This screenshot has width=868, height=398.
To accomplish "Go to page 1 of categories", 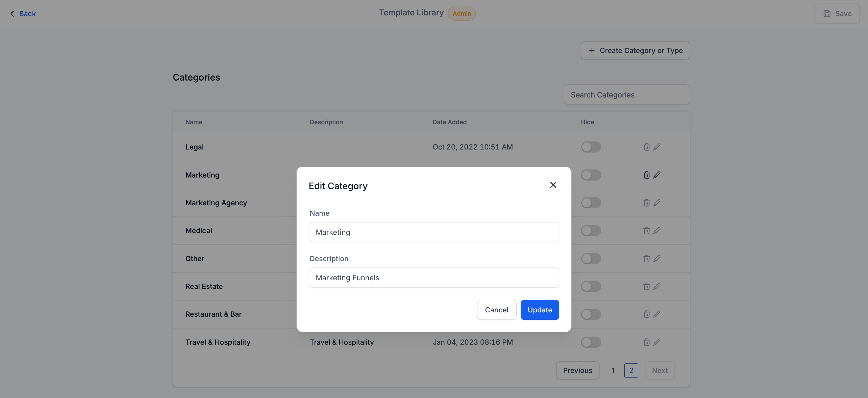I will (x=613, y=370).
